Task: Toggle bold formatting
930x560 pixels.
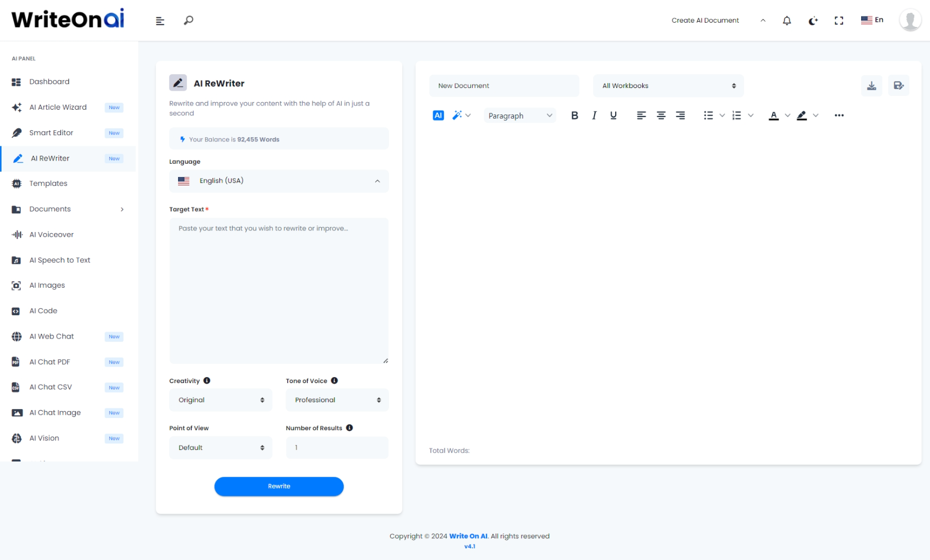Action: point(574,115)
